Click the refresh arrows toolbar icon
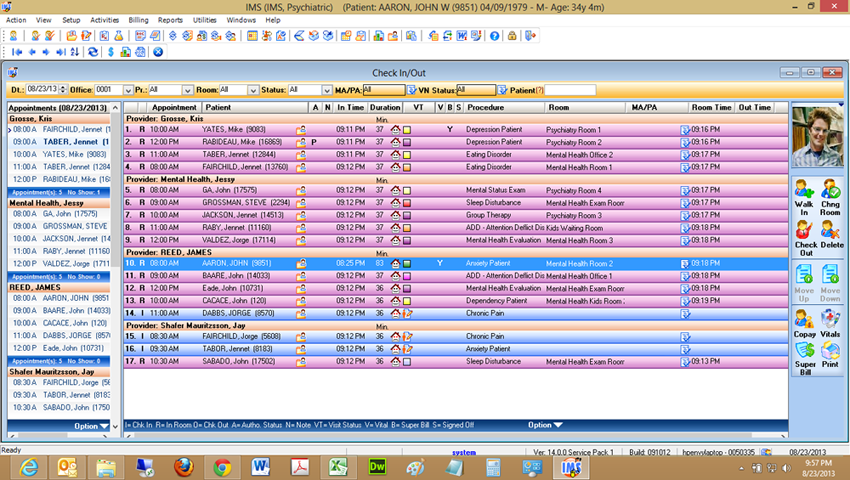Viewport: 850px width, 480px height. [x=93, y=52]
